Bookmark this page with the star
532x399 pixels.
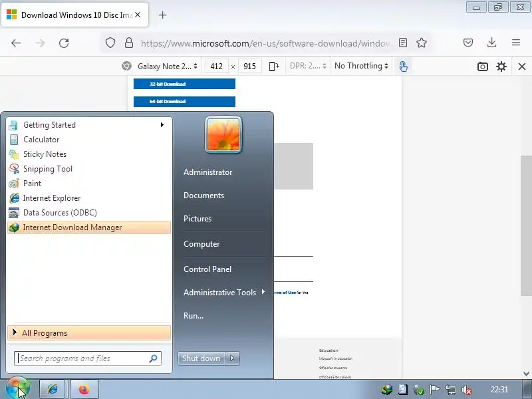pyautogui.click(x=422, y=43)
